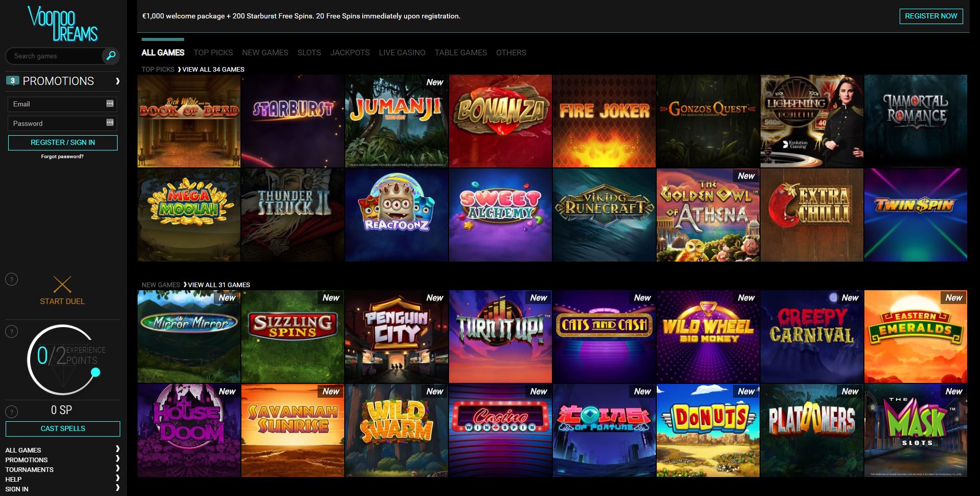Open the Voodoo Dreams logo home link
This screenshot has height=496, width=980.
[x=62, y=24]
